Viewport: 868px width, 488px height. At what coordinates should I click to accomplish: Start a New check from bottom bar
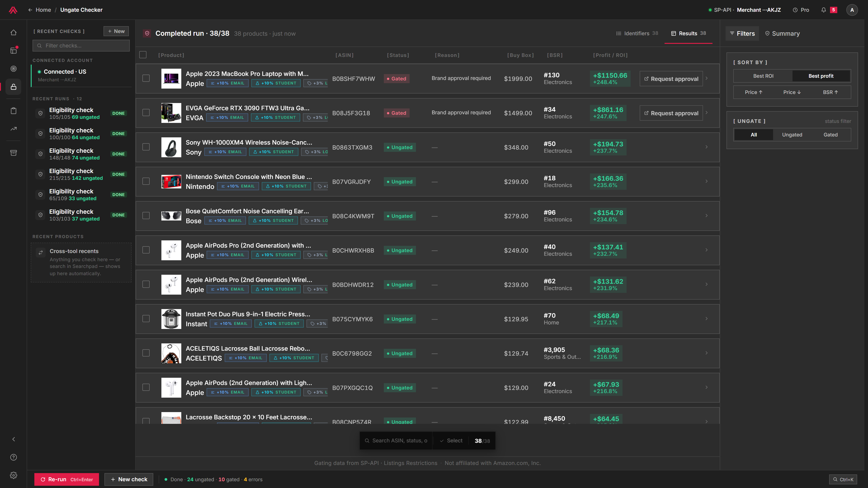tap(129, 479)
